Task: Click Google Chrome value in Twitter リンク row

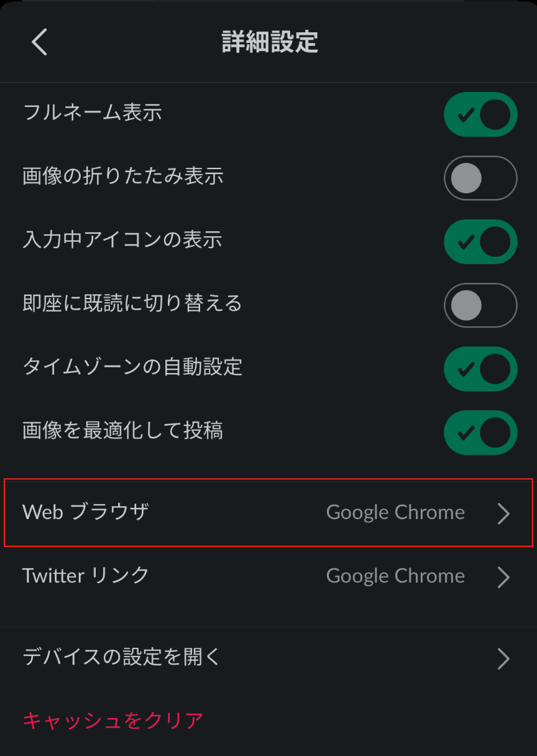Action: click(x=395, y=576)
